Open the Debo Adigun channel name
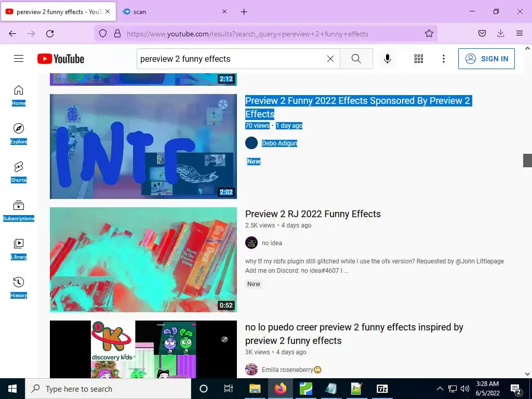 click(x=279, y=143)
